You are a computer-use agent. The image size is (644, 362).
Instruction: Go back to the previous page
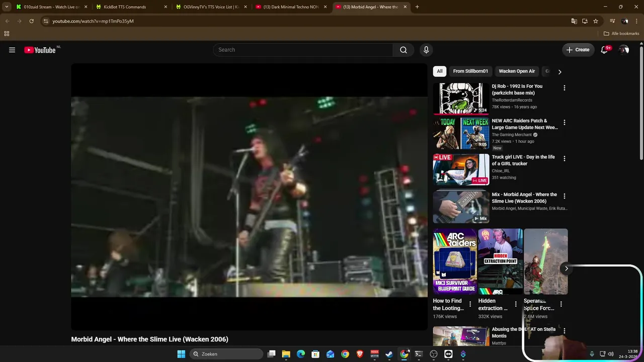[x=7, y=21]
